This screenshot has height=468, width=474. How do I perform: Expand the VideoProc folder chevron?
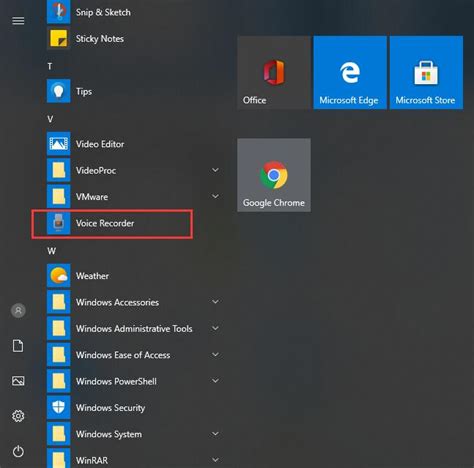pyautogui.click(x=216, y=170)
